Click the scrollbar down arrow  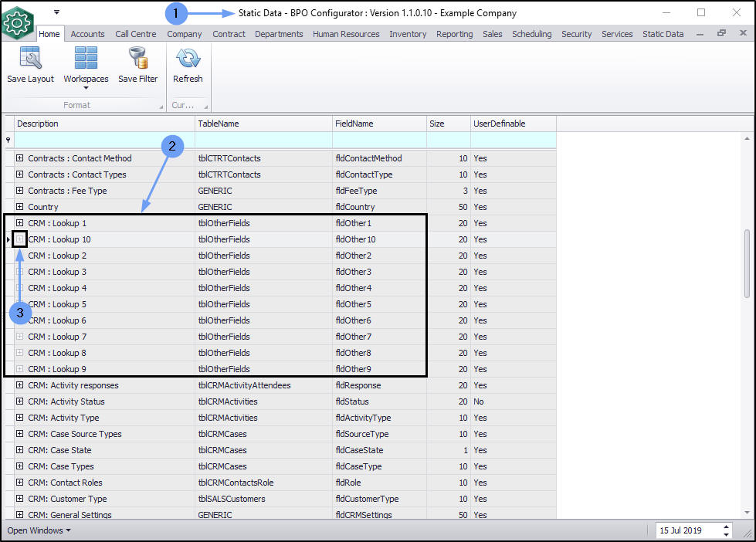[x=748, y=512]
